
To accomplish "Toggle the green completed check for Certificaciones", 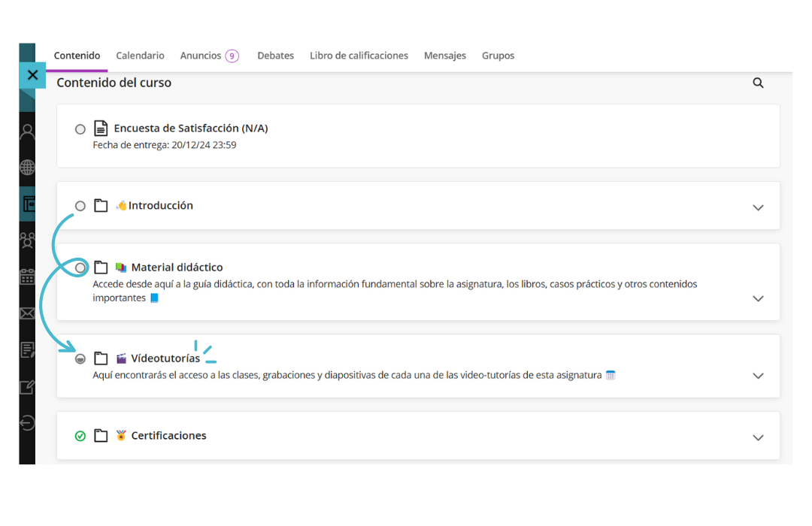I will (80, 436).
